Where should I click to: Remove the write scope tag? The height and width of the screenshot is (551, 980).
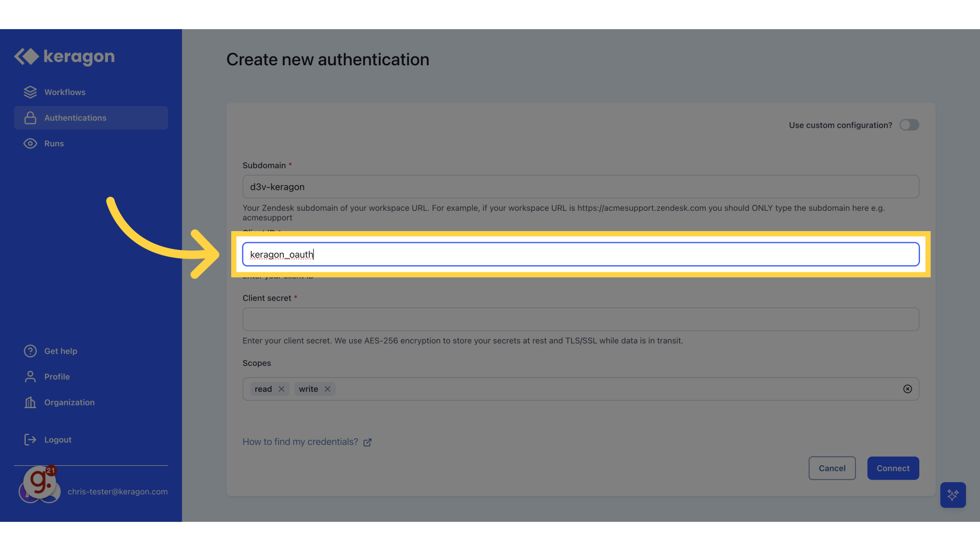point(327,389)
